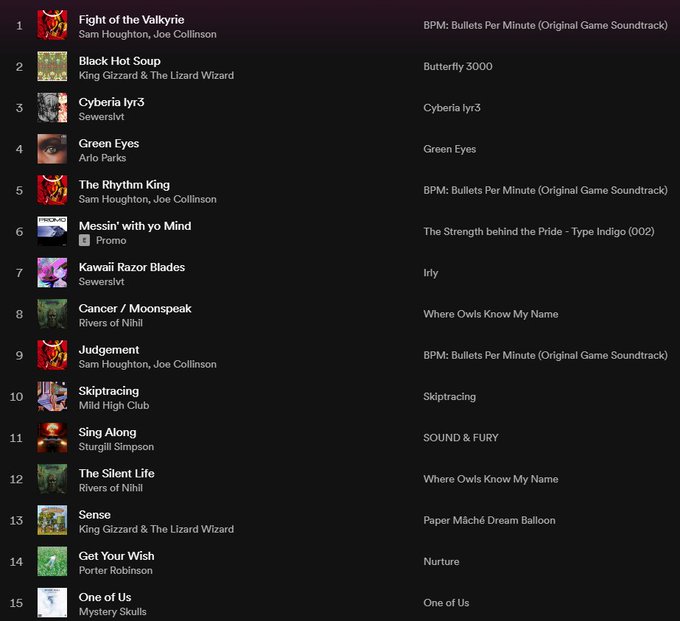
Task: Open Nurture album link
Action: tap(441, 561)
